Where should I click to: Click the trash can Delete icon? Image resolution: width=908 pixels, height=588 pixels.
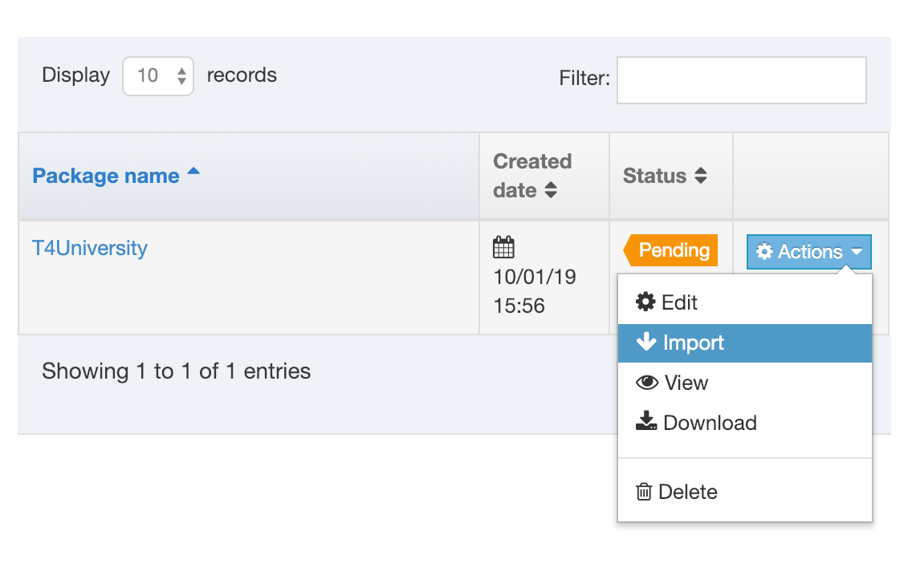(x=644, y=492)
